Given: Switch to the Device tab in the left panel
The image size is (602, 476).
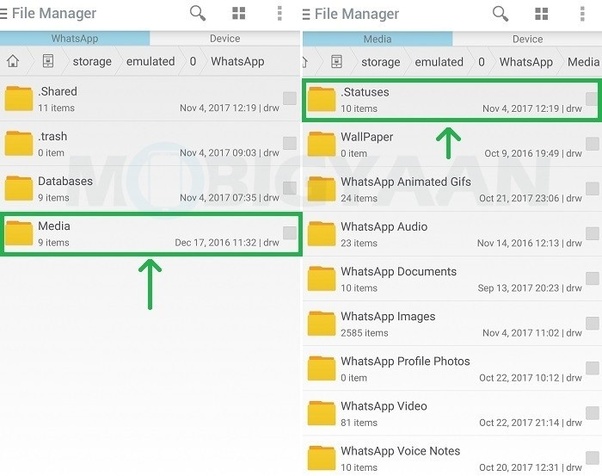Looking at the screenshot, I should 225,38.
